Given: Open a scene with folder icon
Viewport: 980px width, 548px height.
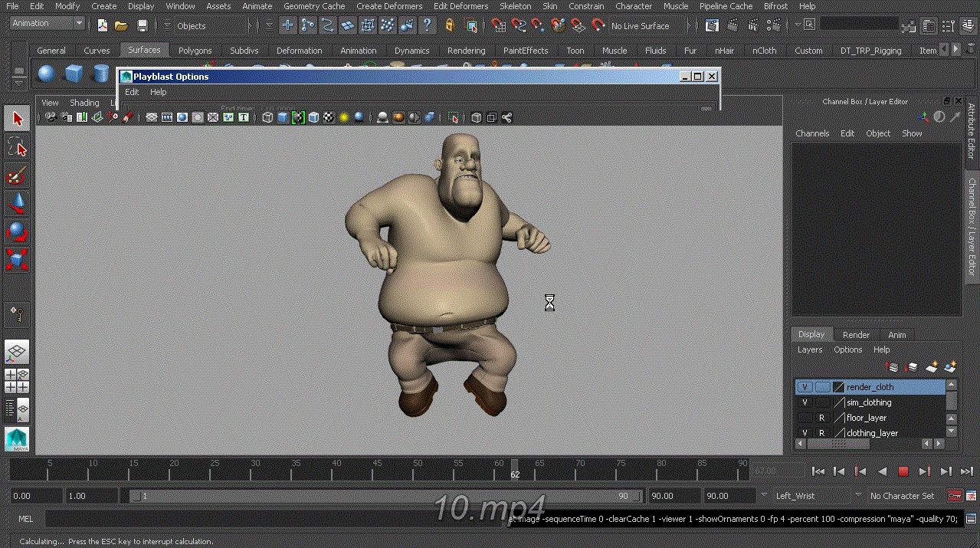Looking at the screenshot, I should pos(121,25).
